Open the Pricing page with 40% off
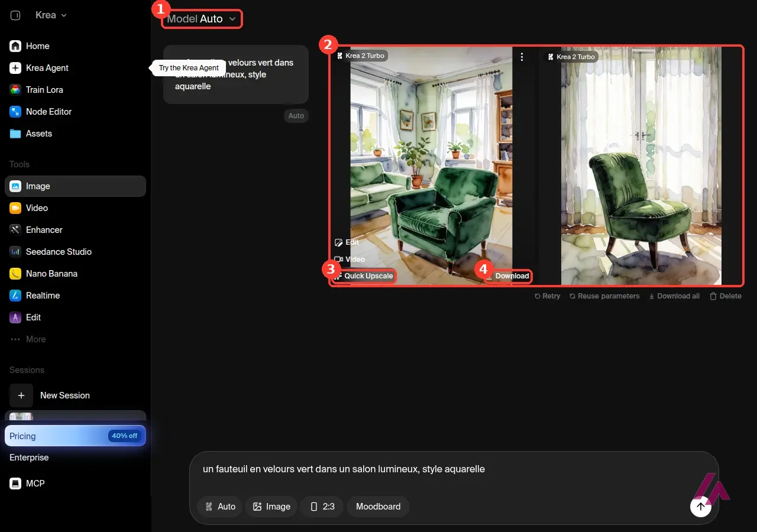This screenshot has height=532, width=757. click(x=75, y=436)
